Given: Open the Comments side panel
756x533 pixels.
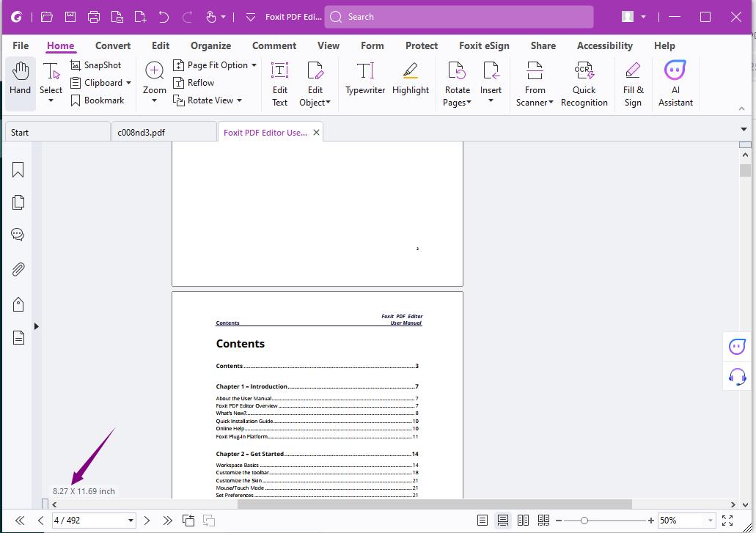Looking at the screenshot, I should pos(18,235).
